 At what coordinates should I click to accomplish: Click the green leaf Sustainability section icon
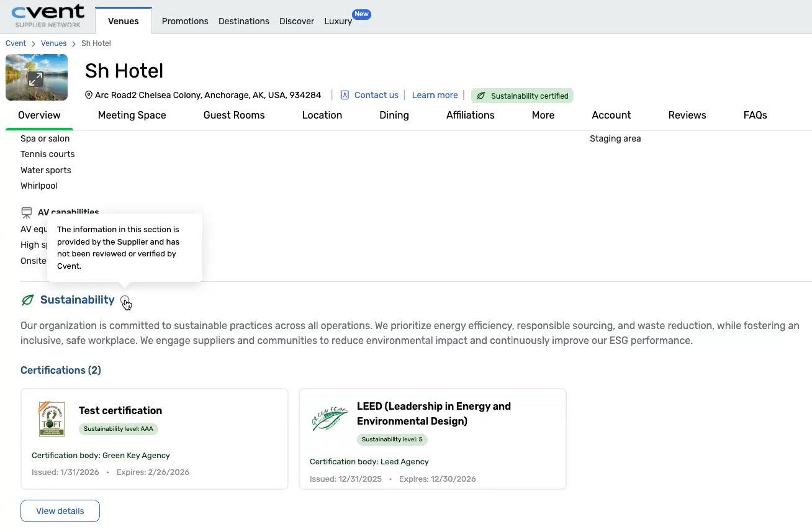tap(27, 300)
